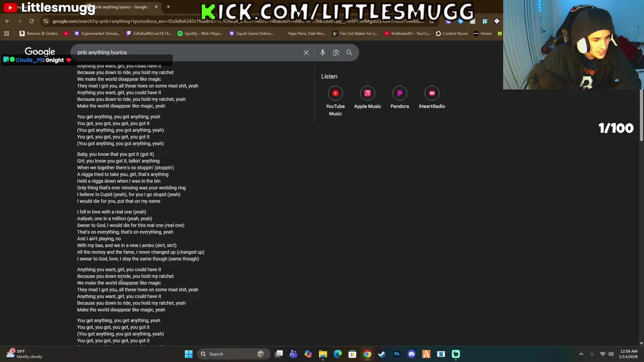This screenshot has width=644, height=362.
Task: Open Discord from the taskbar
Action: 412,354
